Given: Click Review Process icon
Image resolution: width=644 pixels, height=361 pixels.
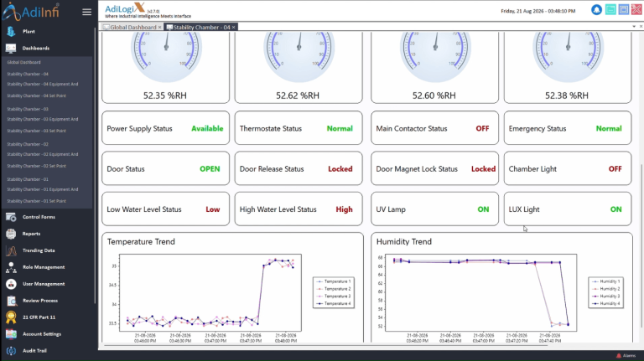Looking at the screenshot, I should point(11,301).
